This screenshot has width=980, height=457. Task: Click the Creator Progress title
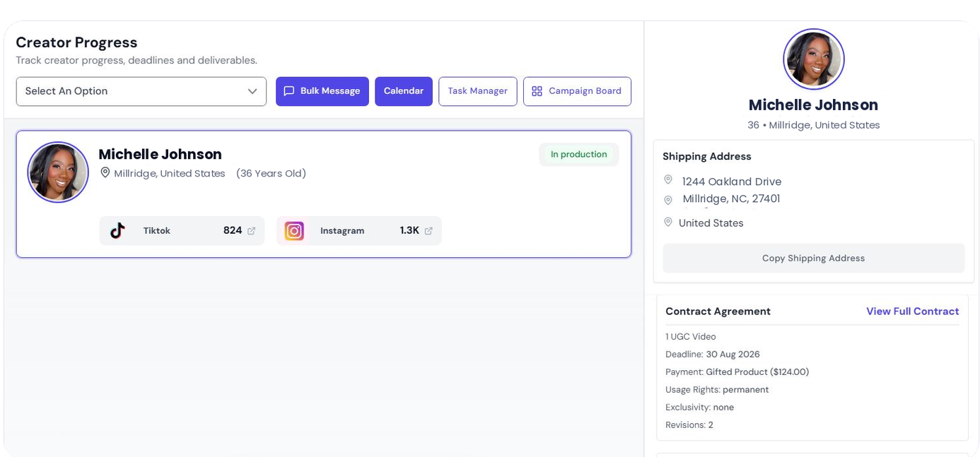[x=76, y=42]
